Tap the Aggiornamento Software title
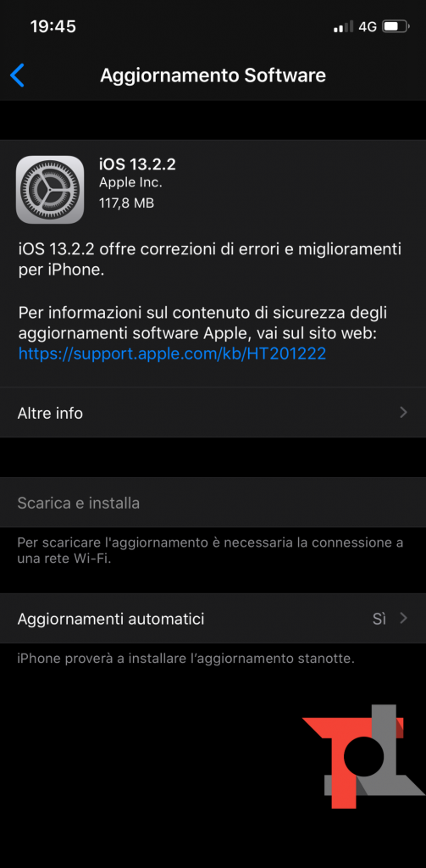Screen dimensions: 426x868 [x=213, y=75]
